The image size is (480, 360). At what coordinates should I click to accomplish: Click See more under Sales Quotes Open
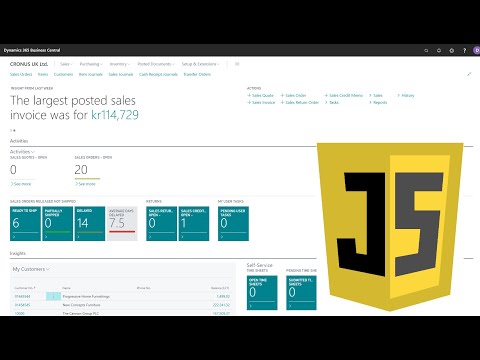[21, 184]
